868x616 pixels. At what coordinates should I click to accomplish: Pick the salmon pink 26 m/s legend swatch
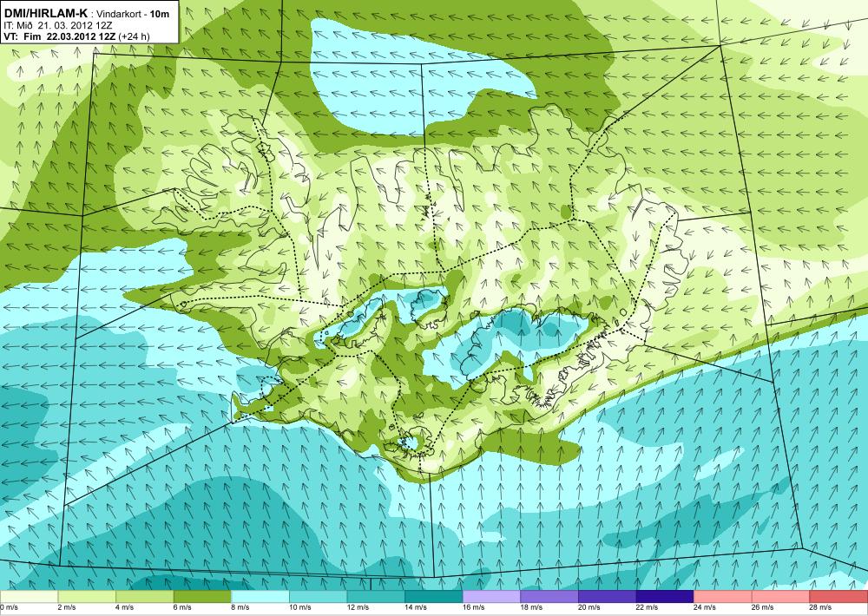click(x=780, y=597)
